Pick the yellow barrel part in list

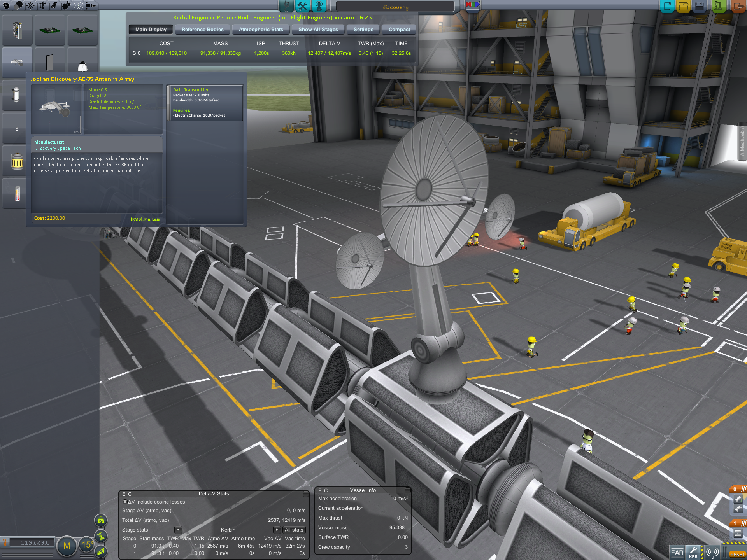click(14, 161)
